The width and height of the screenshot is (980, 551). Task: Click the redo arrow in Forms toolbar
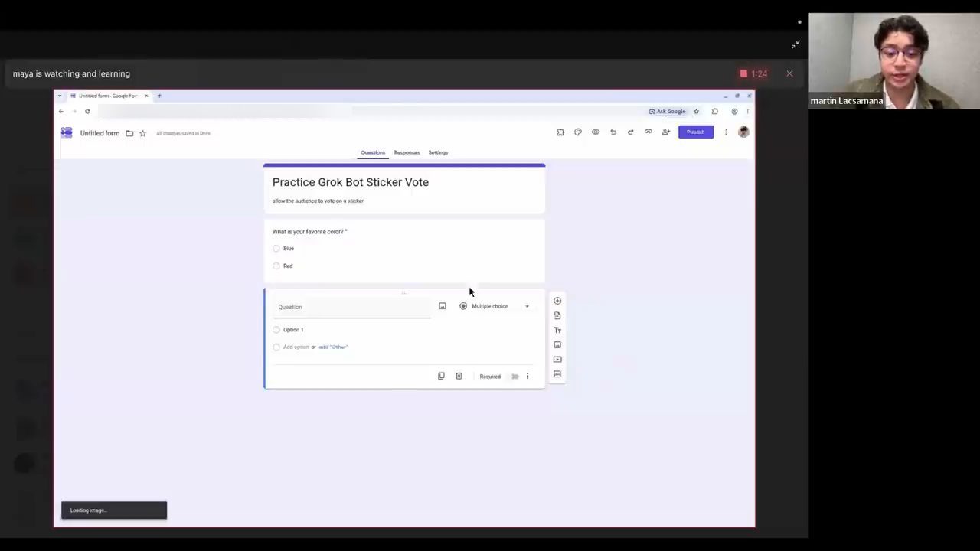coord(631,132)
